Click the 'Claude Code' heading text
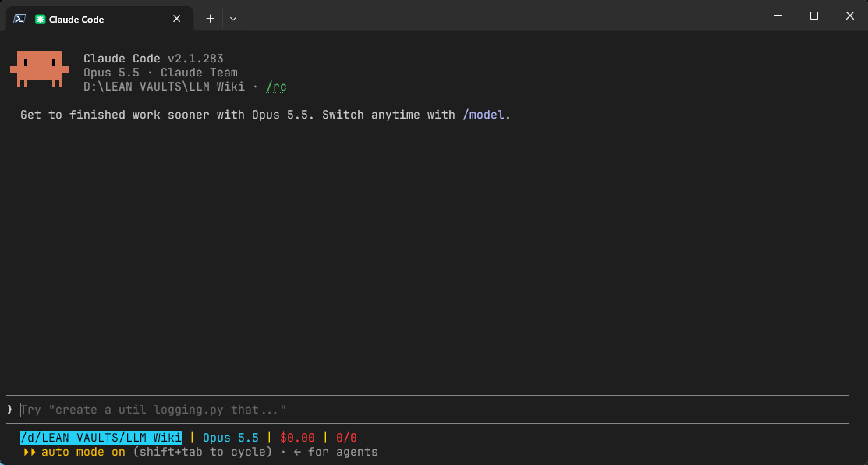Viewport: 868px width, 465px height. click(122, 59)
